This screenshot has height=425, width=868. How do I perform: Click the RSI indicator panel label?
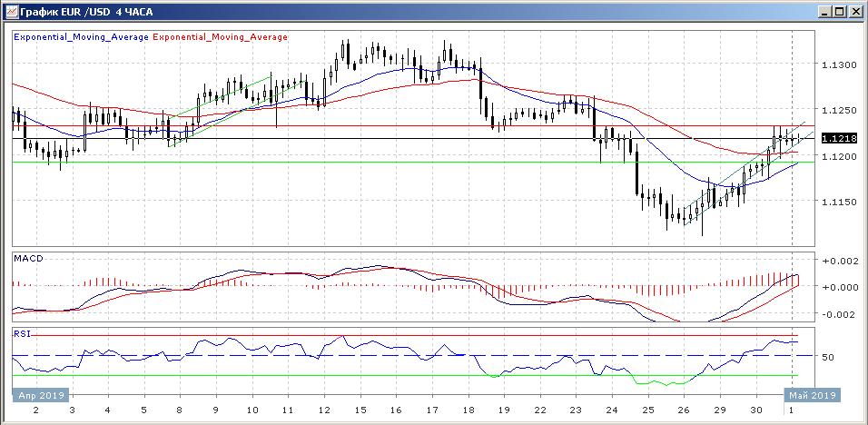21,333
